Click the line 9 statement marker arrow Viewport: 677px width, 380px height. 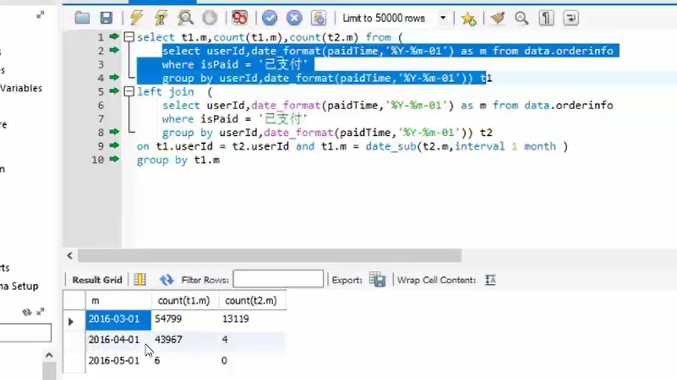click(x=114, y=146)
